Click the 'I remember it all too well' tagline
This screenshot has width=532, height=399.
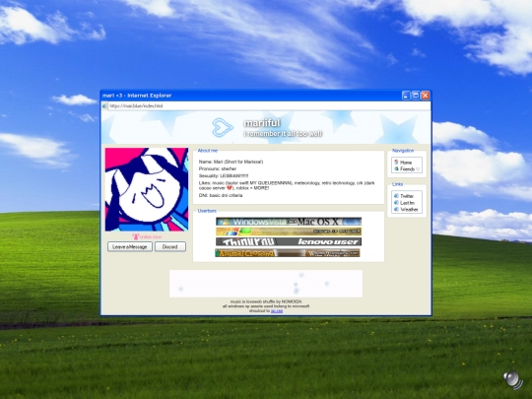click(x=283, y=134)
